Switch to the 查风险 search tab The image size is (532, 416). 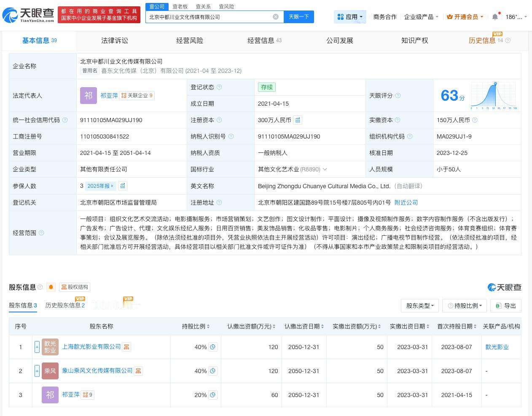pyautogui.click(x=226, y=7)
